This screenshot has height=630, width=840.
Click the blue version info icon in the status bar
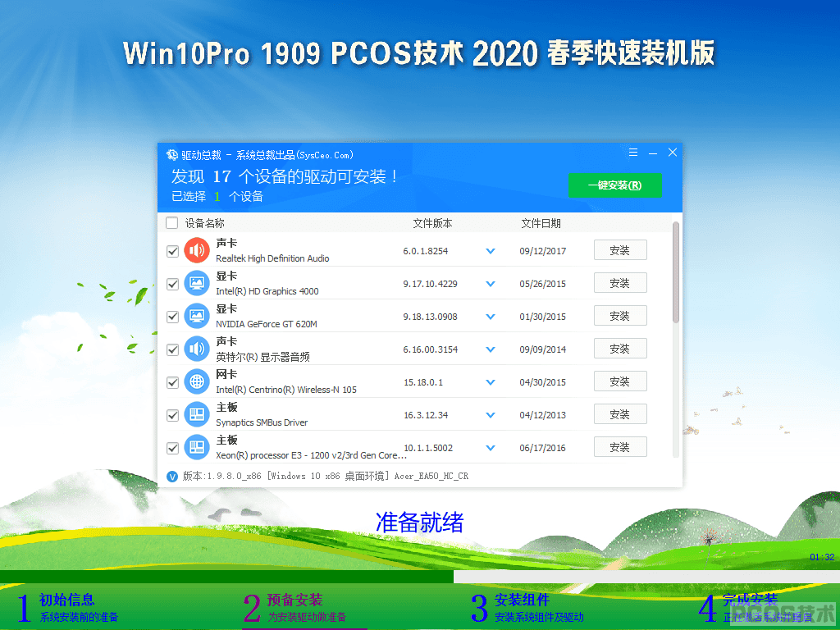[x=172, y=477]
